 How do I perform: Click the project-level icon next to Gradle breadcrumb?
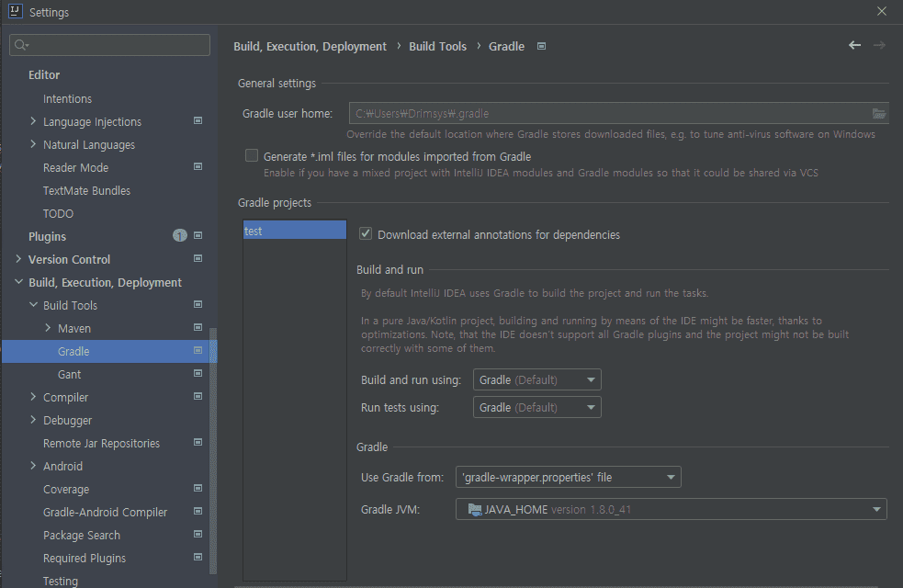[x=541, y=46]
